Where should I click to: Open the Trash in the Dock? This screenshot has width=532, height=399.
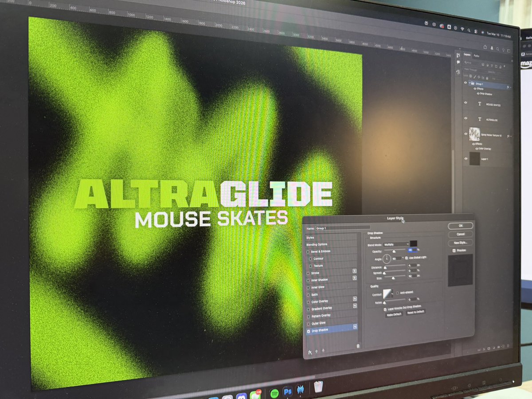(318, 387)
